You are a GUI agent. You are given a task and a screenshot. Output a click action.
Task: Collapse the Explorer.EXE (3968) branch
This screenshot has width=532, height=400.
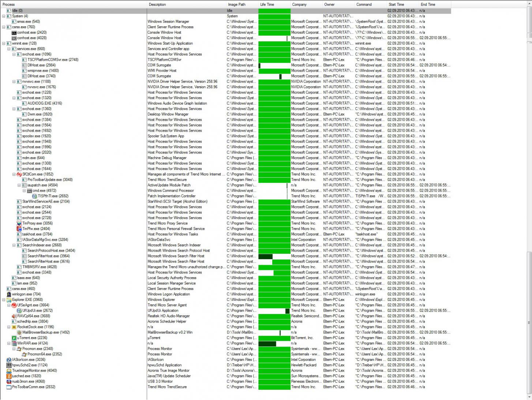pos(4,300)
